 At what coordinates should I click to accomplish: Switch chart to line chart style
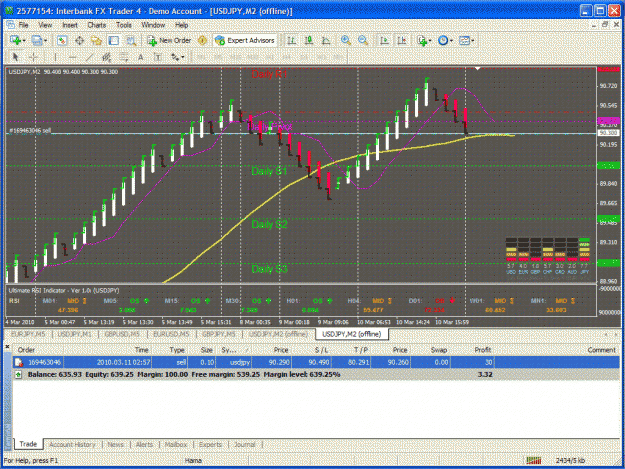326,40
